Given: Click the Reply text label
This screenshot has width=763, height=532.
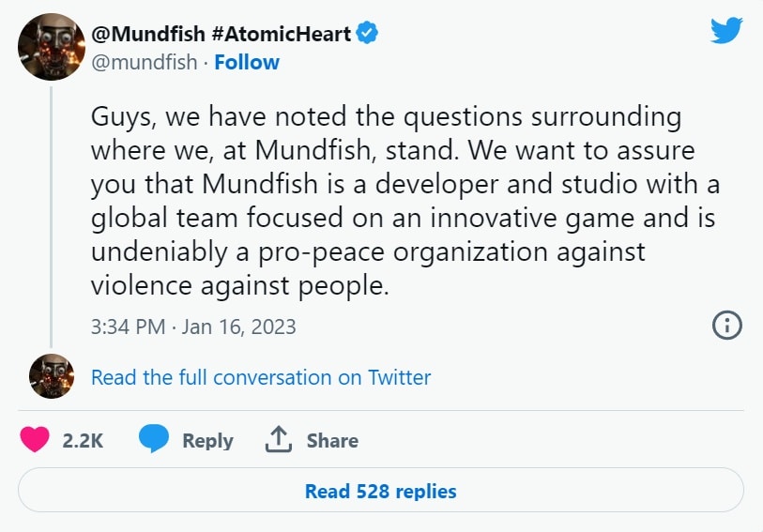Looking at the screenshot, I should tap(207, 441).
